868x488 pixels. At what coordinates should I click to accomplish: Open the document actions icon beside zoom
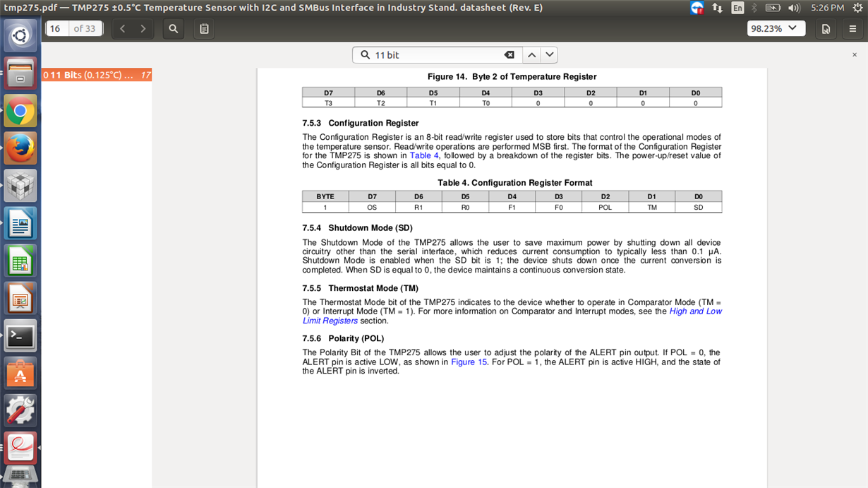[826, 29]
